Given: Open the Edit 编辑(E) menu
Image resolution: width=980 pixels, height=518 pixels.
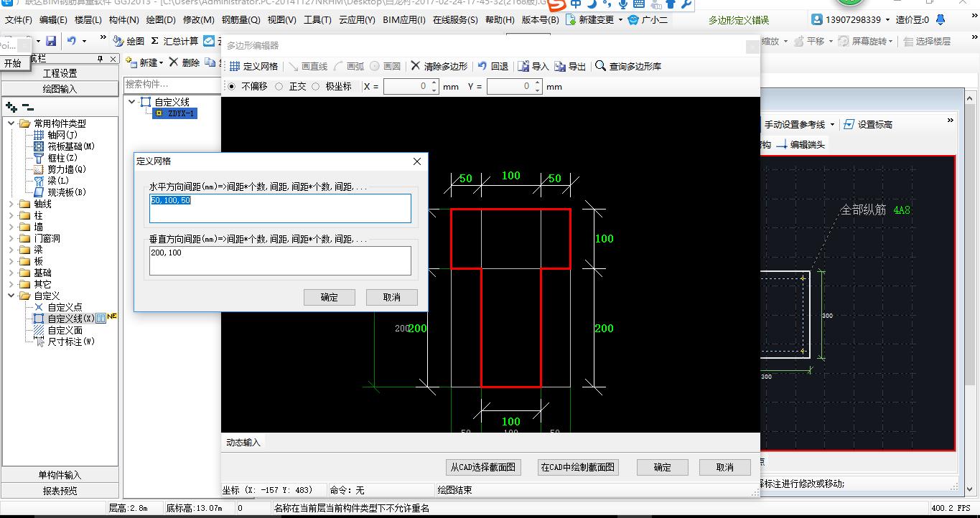Looking at the screenshot, I should [53, 20].
